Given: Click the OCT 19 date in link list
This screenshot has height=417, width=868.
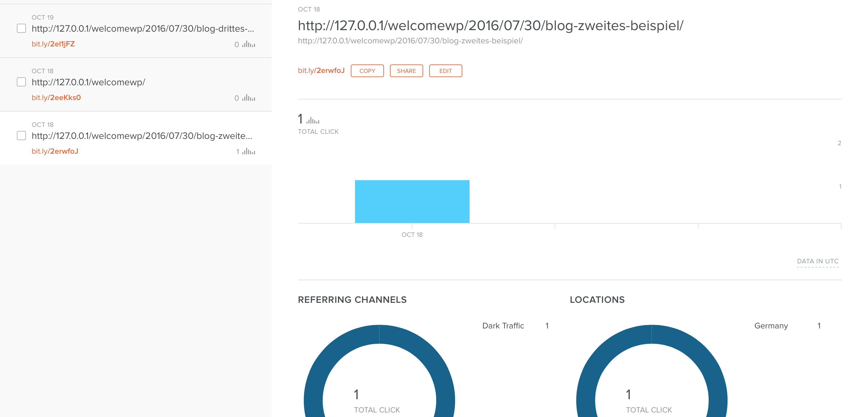Looking at the screenshot, I should [x=42, y=17].
